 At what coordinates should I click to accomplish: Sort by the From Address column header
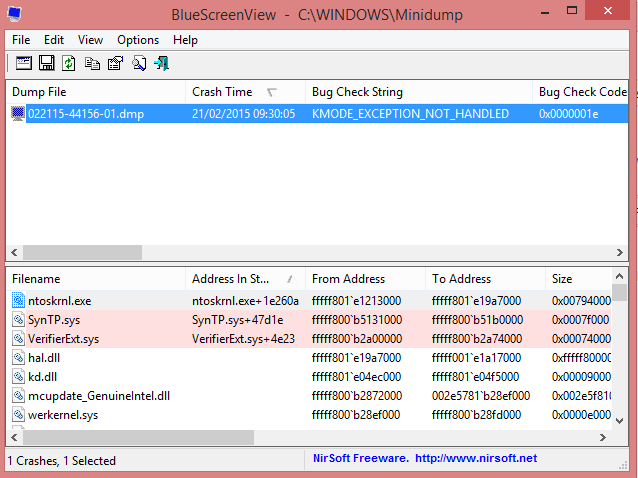[365, 279]
